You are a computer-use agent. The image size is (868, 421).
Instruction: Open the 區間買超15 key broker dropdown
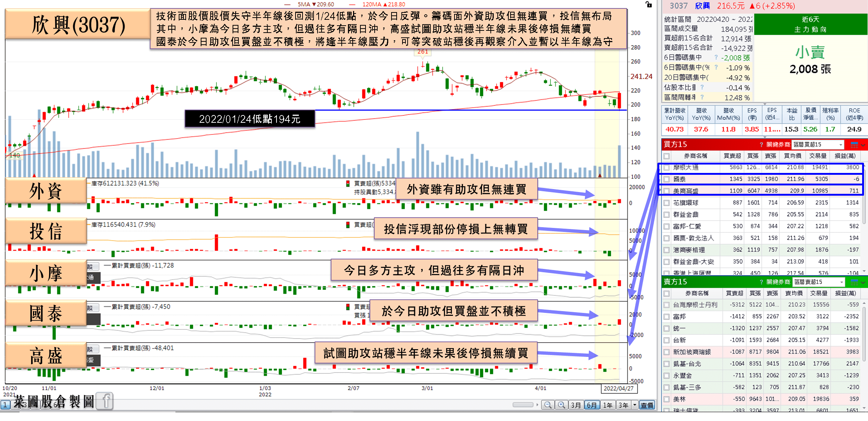(x=818, y=144)
